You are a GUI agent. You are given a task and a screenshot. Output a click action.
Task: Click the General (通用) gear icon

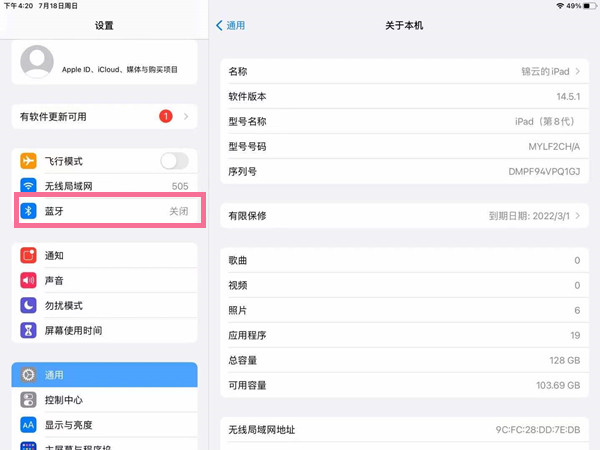[x=28, y=375]
